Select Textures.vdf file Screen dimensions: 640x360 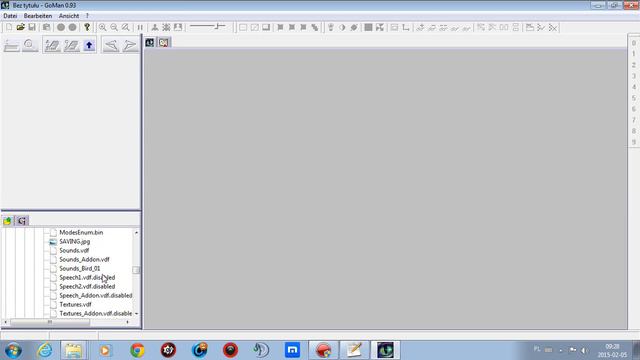coord(76,304)
